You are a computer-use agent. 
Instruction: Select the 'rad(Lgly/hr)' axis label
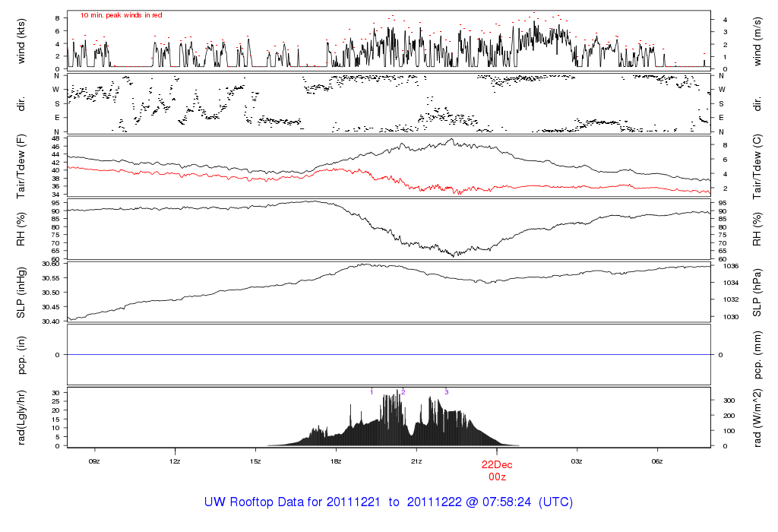pyautogui.click(x=21, y=417)
